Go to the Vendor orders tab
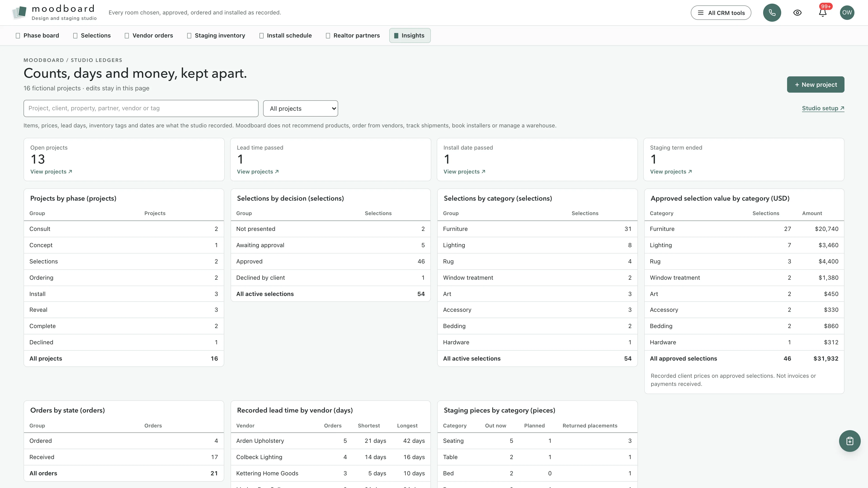Viewport: 868px width, 488px height. coord(149,35)
